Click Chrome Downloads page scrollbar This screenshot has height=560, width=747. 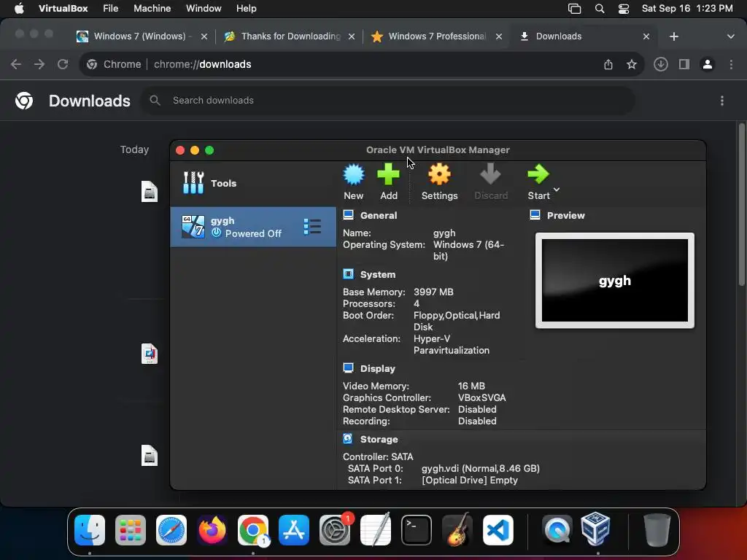pyautogui.click(x=742, y=205)
